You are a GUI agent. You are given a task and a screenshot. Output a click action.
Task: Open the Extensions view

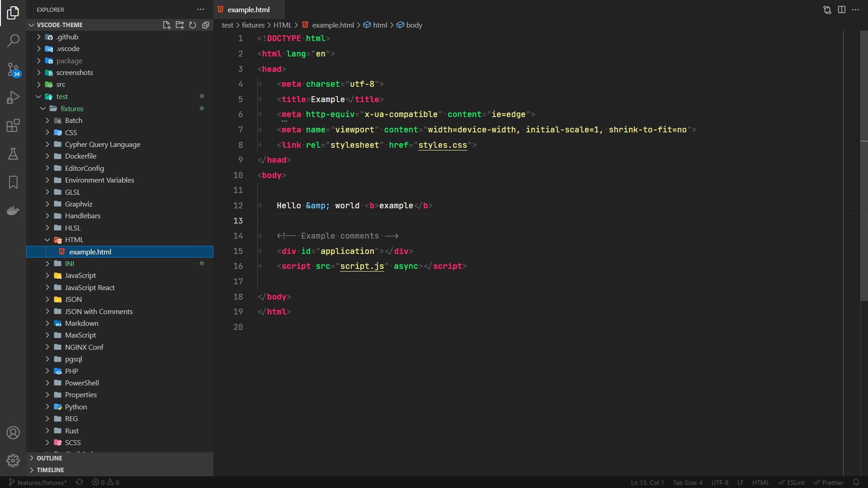pos(13,126)
